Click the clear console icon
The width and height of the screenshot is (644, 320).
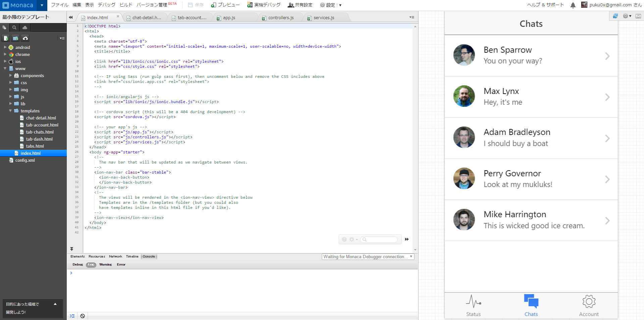point(83,316)
